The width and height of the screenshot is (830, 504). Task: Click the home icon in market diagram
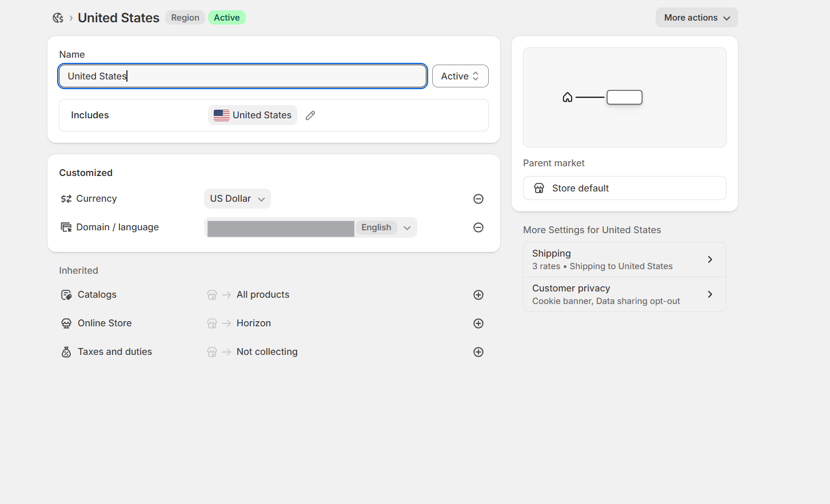tap(567, 98)
